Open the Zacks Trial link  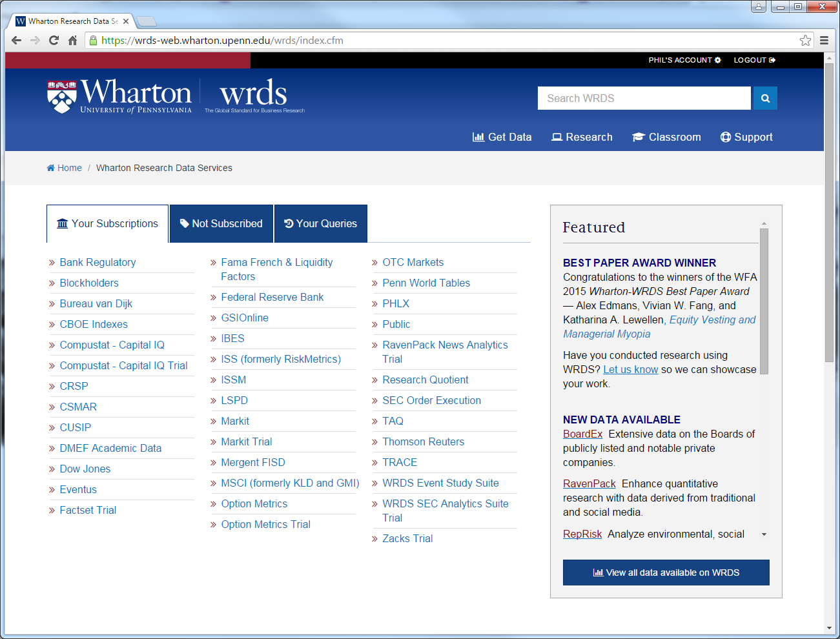pos(407,538)
